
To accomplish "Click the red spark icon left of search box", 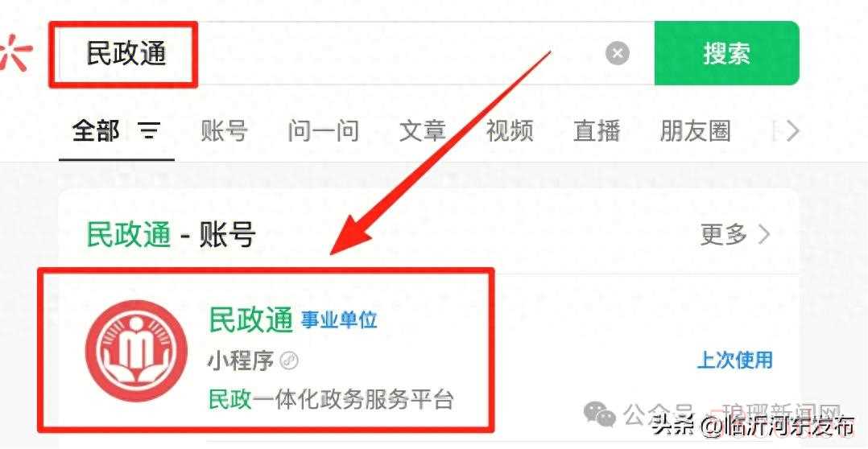I will (15, 54).
